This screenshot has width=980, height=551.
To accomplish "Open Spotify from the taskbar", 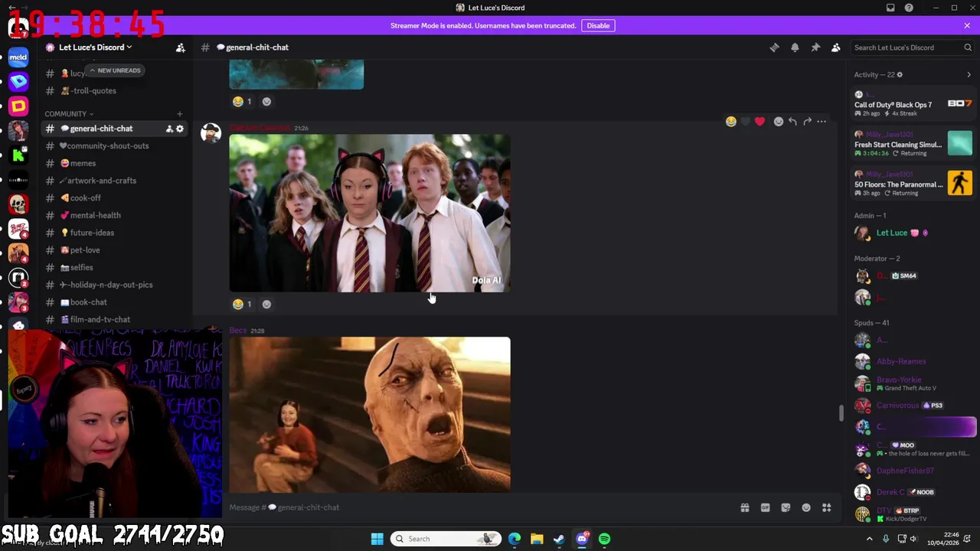I will pyautogui.click(x=605, y=539).
